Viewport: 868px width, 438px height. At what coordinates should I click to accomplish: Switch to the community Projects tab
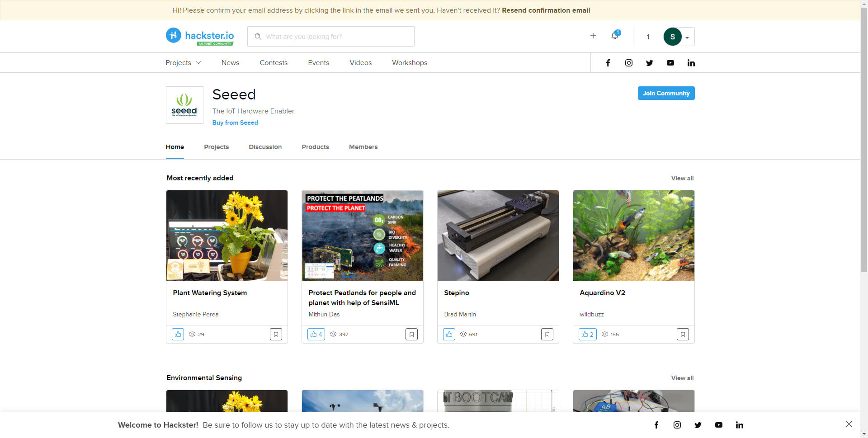pos(217,147)
